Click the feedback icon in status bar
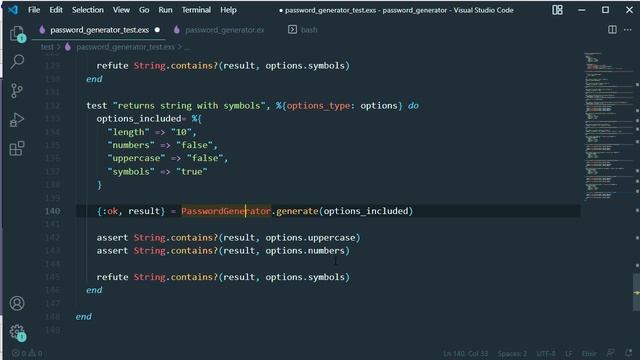This screenshot has height=360, width=640. [611, 353]
